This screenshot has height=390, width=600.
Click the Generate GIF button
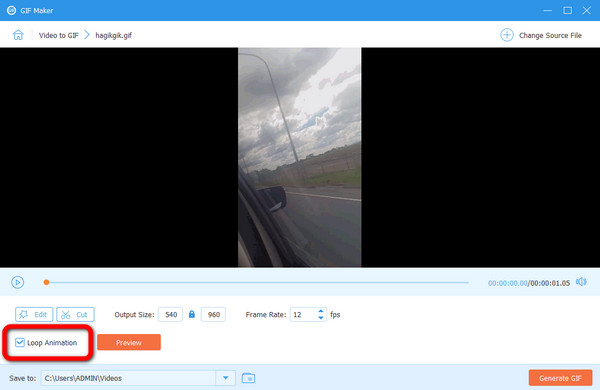[x=560, y=378]
